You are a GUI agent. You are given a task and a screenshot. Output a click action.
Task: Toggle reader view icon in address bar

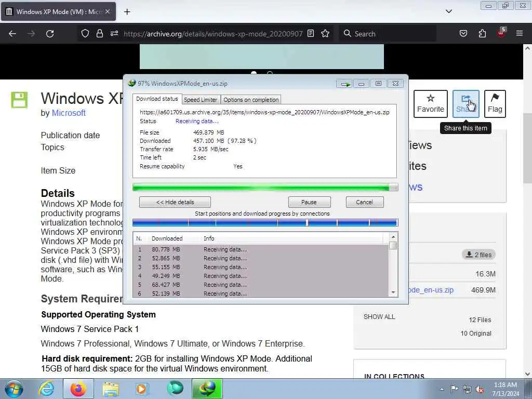311,34
